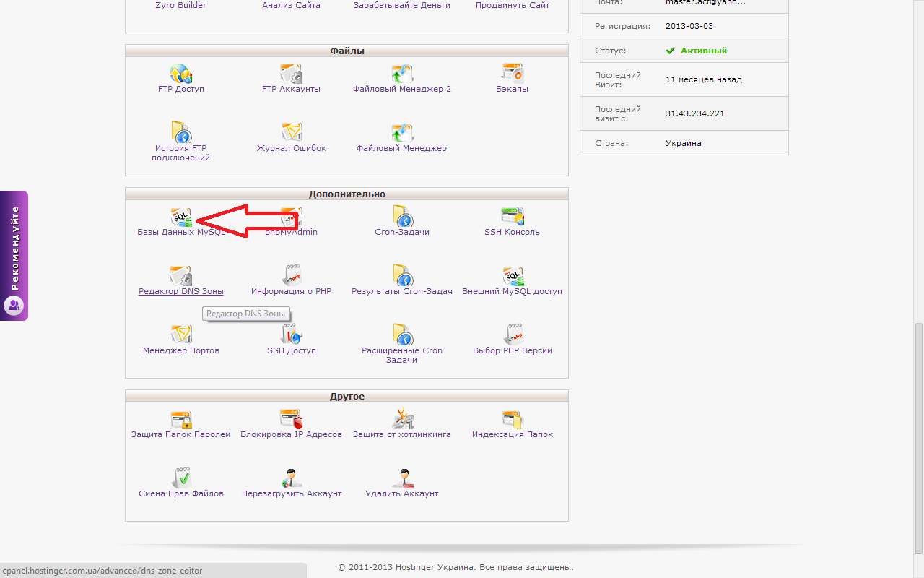Open the Зарабатывайте Деньги link

tap(401, 5)
